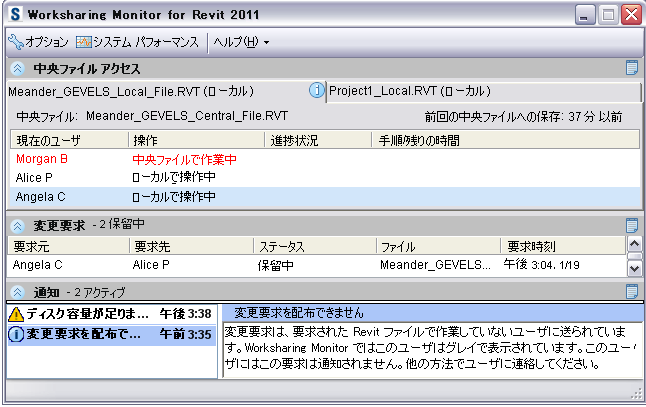Image resolution: width=646 pixels, height=407 pixels.
Task: Sort by 操作 column header
Action: (196, 140)
